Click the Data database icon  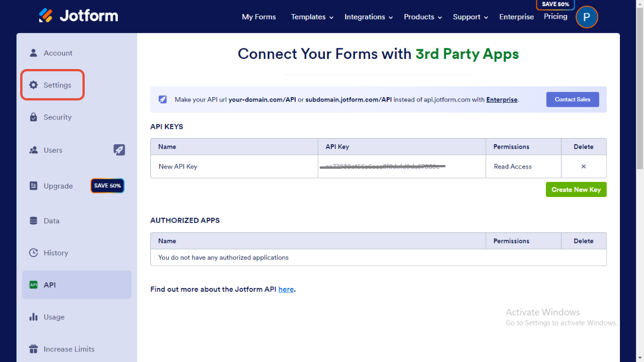tap(34, 221)
